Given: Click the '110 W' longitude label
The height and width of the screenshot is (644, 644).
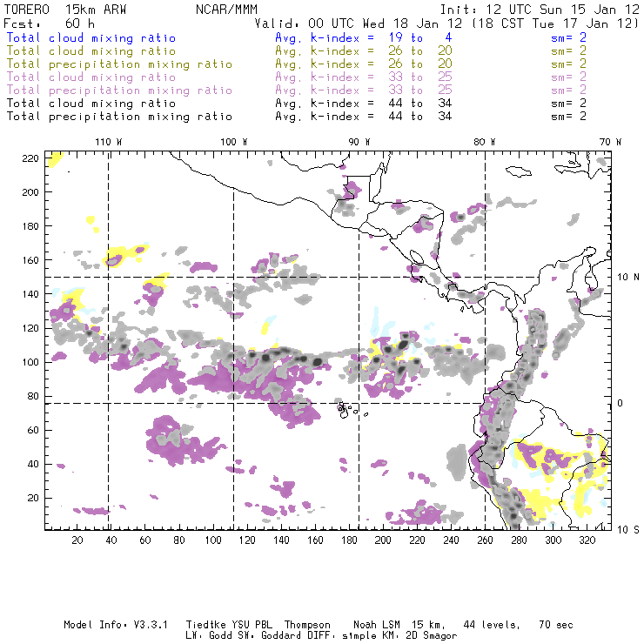Looking at the screenshot, I should click(x=109, y=142).
